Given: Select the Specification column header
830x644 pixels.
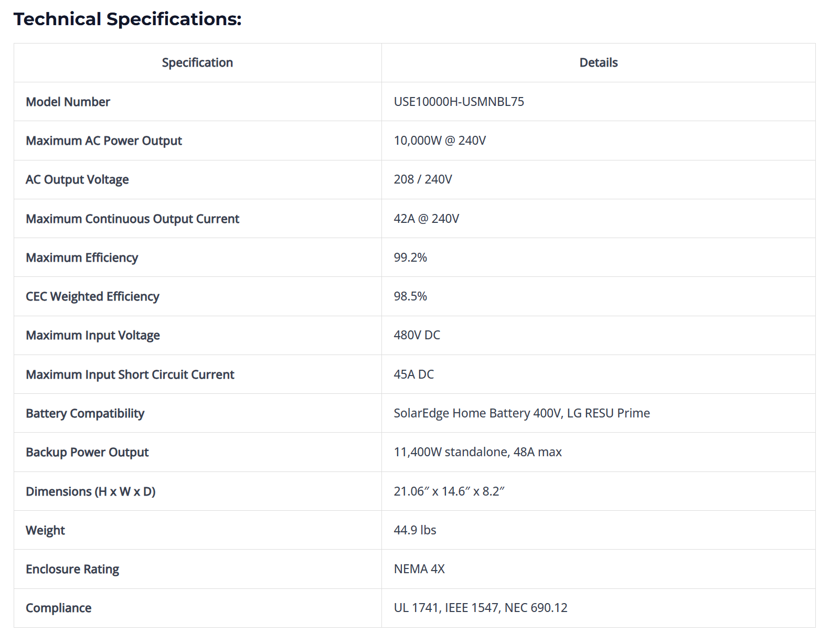Looking at the screenshot, I should [x=197, y=62].
